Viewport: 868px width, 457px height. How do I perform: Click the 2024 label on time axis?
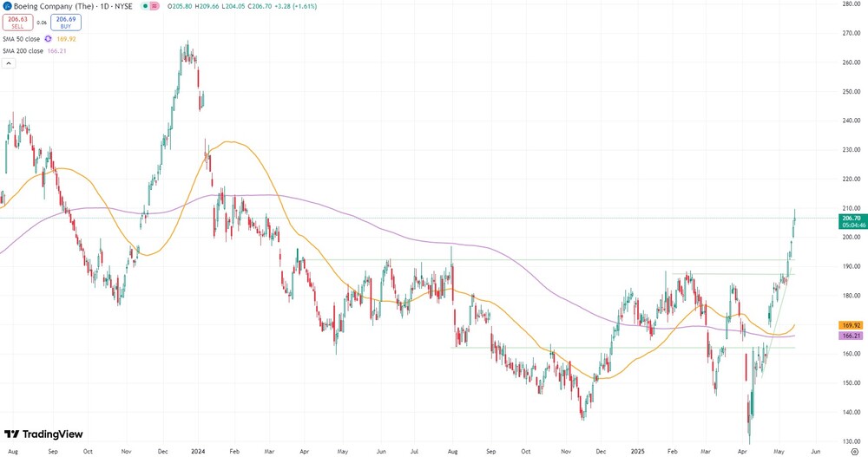(198, 452)
